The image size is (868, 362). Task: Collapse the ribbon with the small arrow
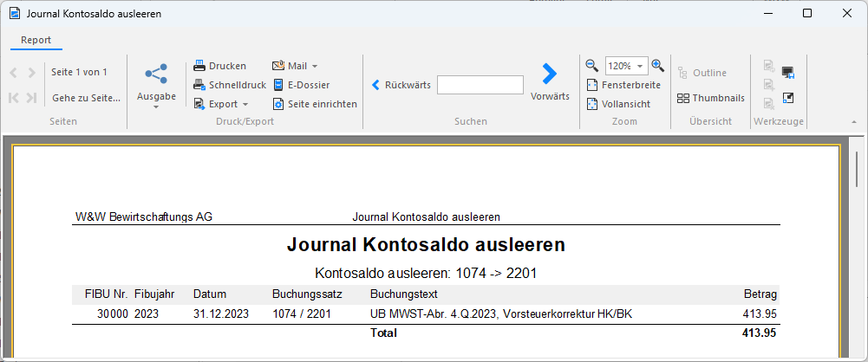[853, 121]
